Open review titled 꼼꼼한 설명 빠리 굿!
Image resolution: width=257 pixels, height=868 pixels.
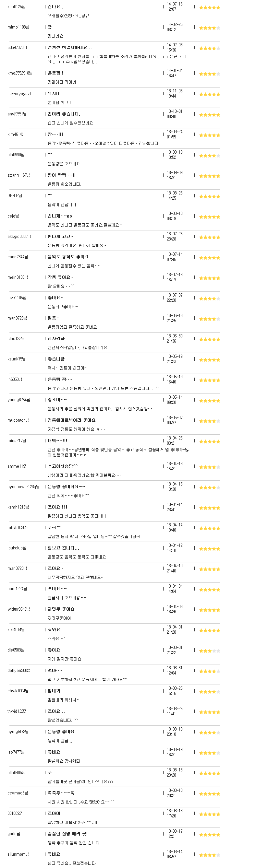pos(67,834)
